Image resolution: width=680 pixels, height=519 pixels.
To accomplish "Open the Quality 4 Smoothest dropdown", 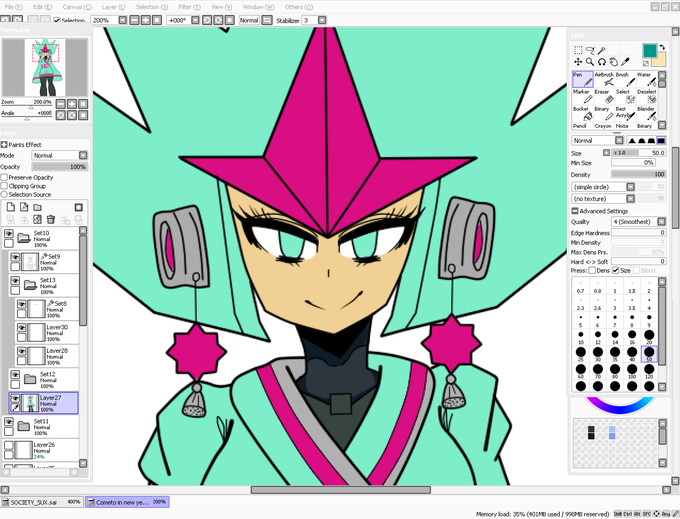I will [x=638, y=222].
